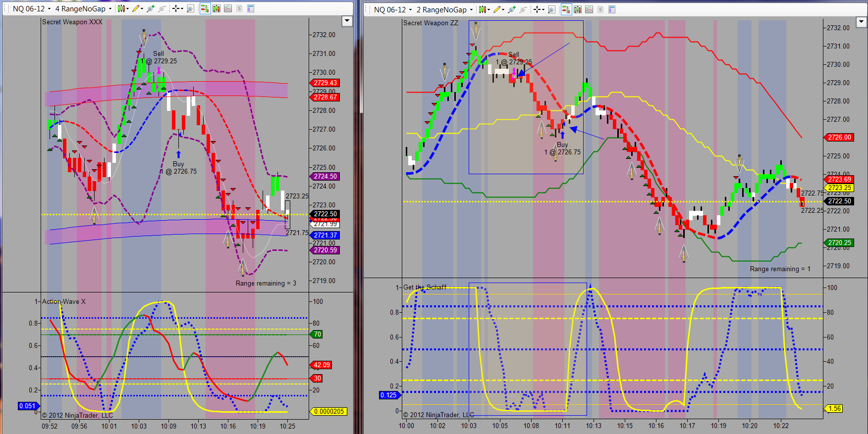Open the 2 RangeNoGap interval dropdown
Screen dimensions: 868x434
[444, 9]
